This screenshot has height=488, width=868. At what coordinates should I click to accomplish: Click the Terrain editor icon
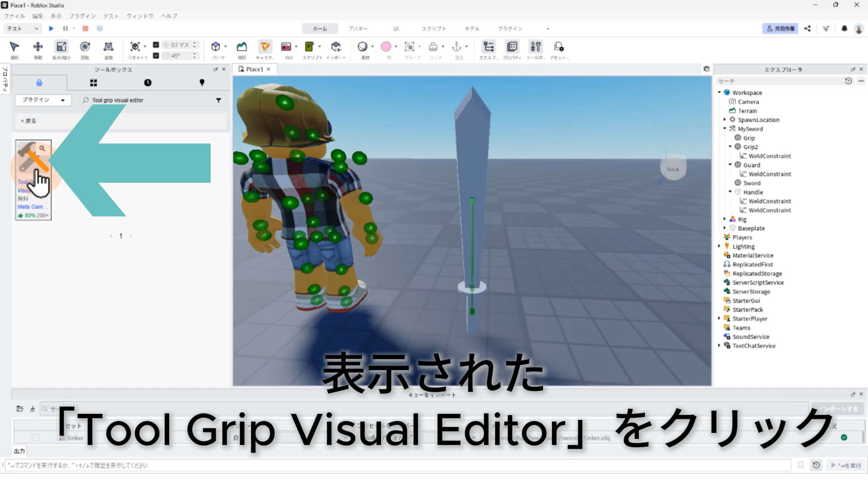click(x=242, y=47)
